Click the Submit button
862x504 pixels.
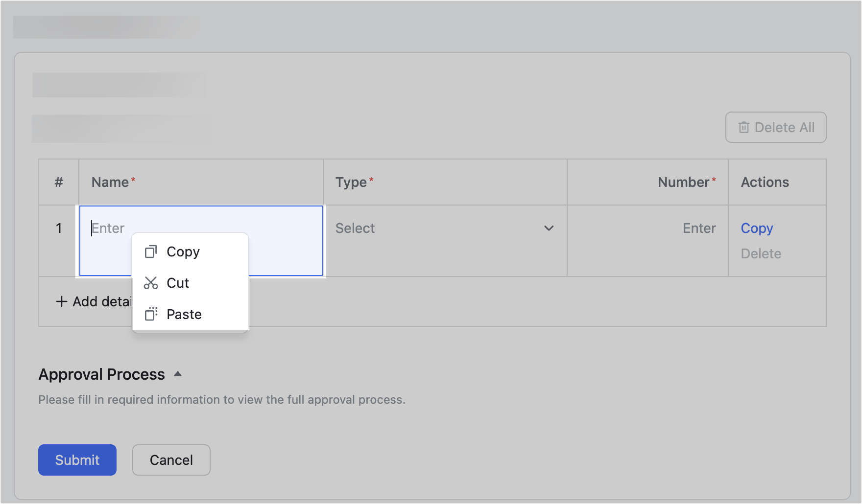click(77, 460)
